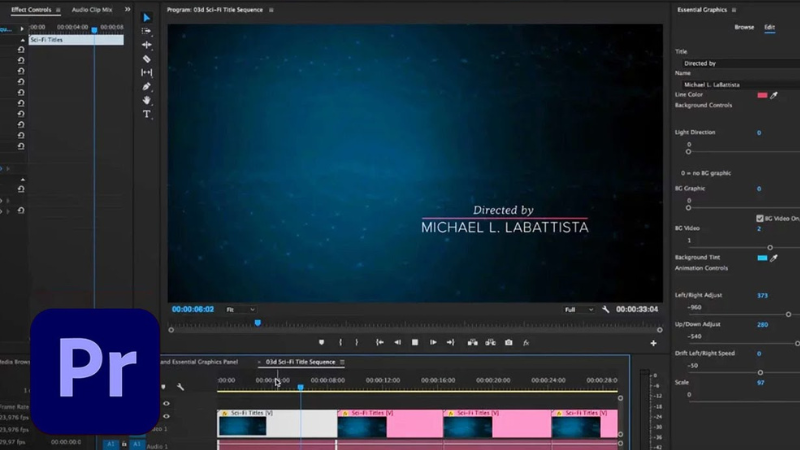Image resolution: width=800 pixels, height=450 pixels.
Task: Collapse Effect Controls timeline view arrow
Action: [x=22, y=29]
